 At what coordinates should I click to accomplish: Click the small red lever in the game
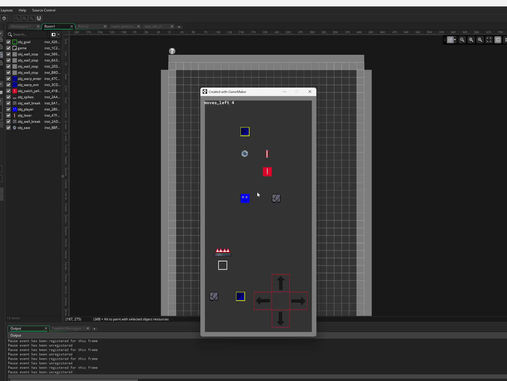pos(267,154)
